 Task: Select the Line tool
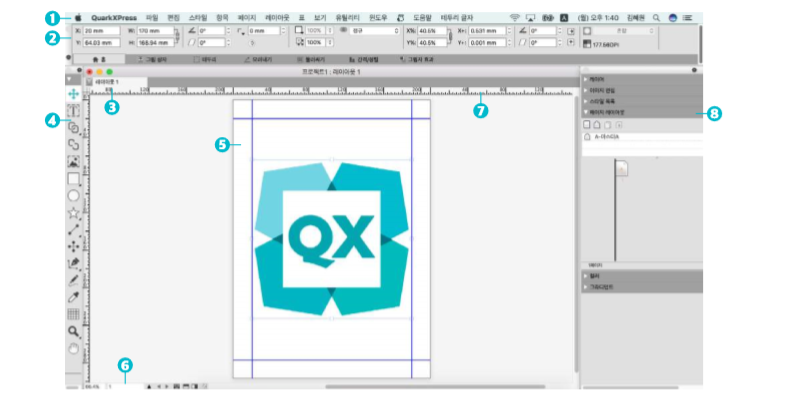[x=74, y=230]
